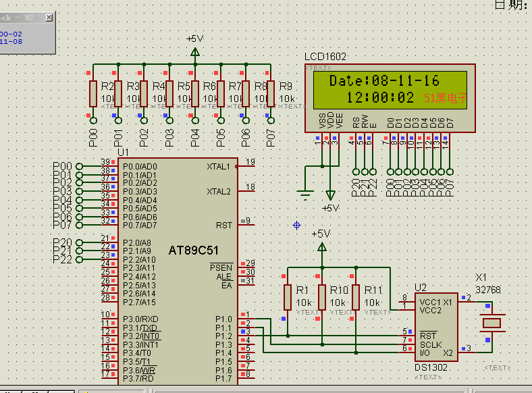The height and width of the screenshot is (393, 532).
Task: Click the LCD1602 display screen
Action: click(x=390, y=90)
